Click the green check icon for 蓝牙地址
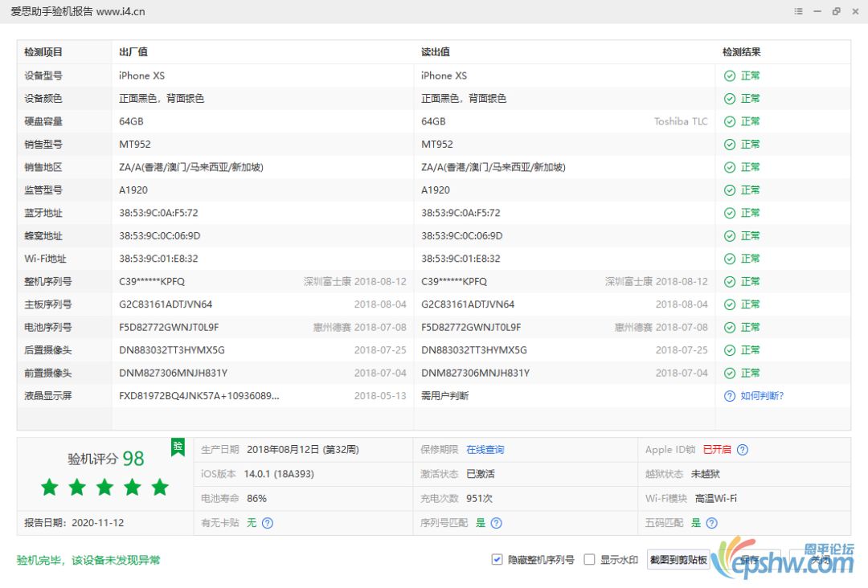The image size is (868, 588). click(x=730, y=213)
